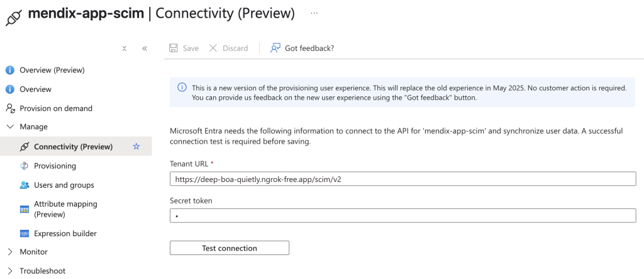This screenshot has width=644, height=279.
Task: Click the Expression builder code icon
Action: [x=25, y=234]
